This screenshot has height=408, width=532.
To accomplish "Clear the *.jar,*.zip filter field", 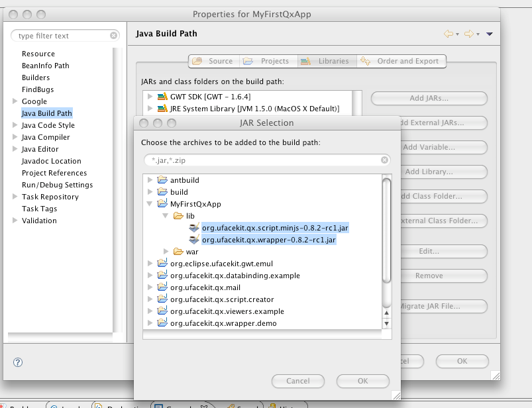I will (x=384, y=160).
